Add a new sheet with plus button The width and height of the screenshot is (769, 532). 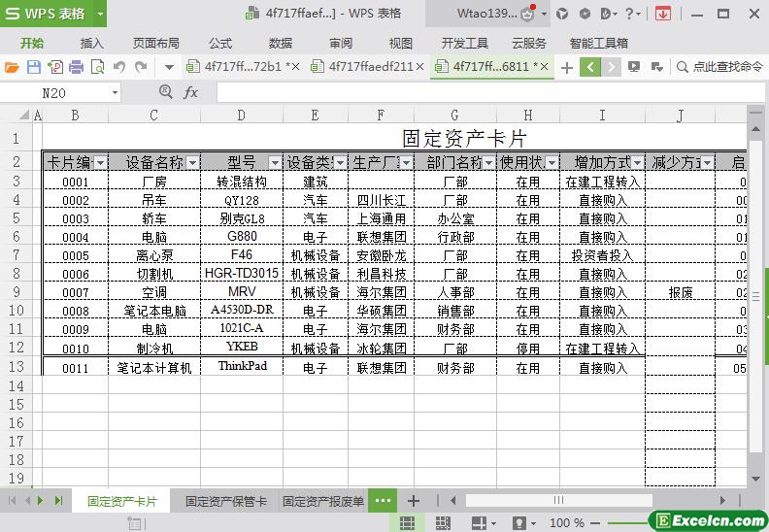[414, 501]
